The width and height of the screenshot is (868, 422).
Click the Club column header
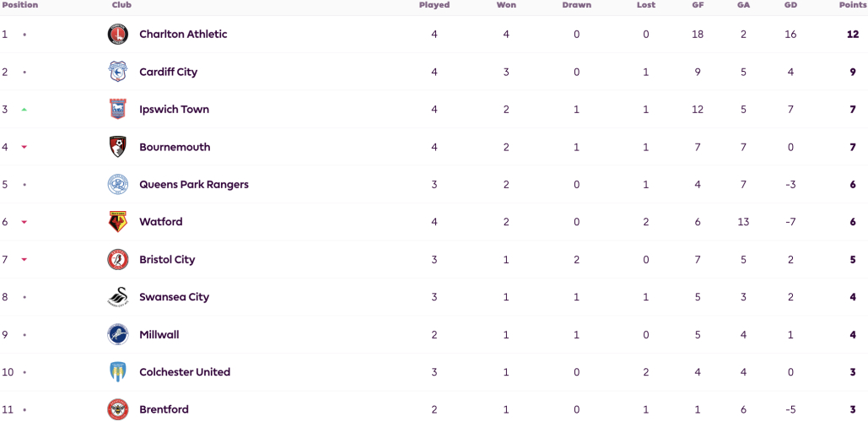121,5
